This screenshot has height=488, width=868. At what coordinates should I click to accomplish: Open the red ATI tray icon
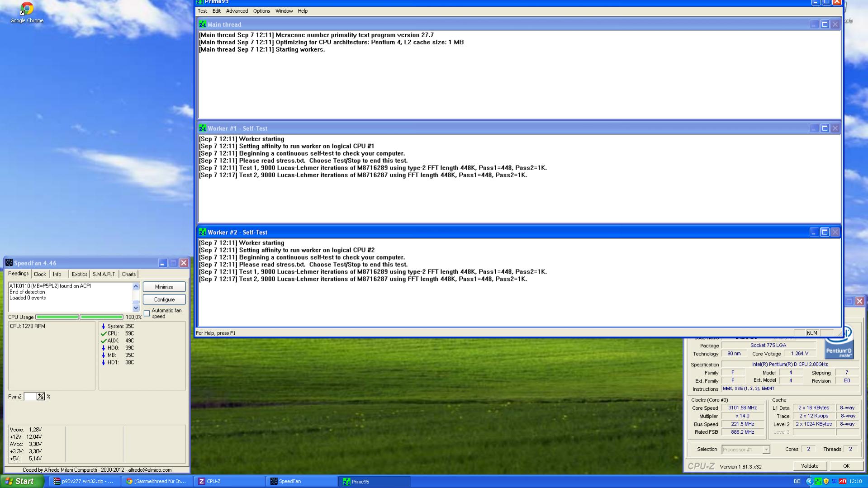click(843, 481)
